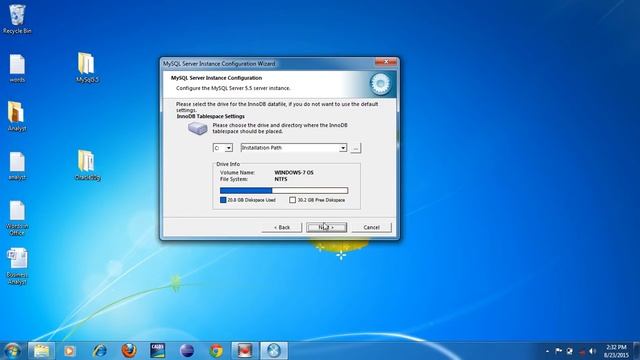Select the desktop folder below MySql5.5

pos(87,165)
